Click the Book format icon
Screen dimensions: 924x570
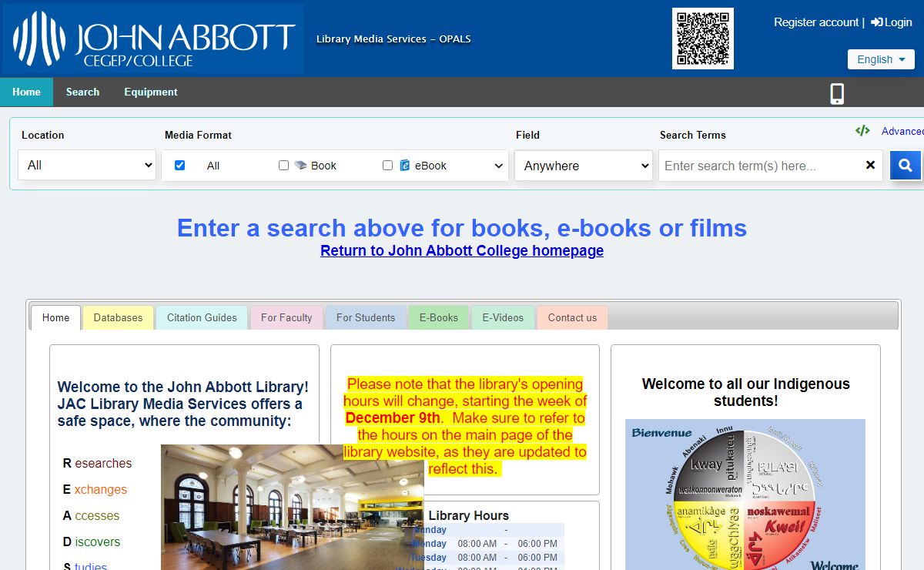pos(300,166)
